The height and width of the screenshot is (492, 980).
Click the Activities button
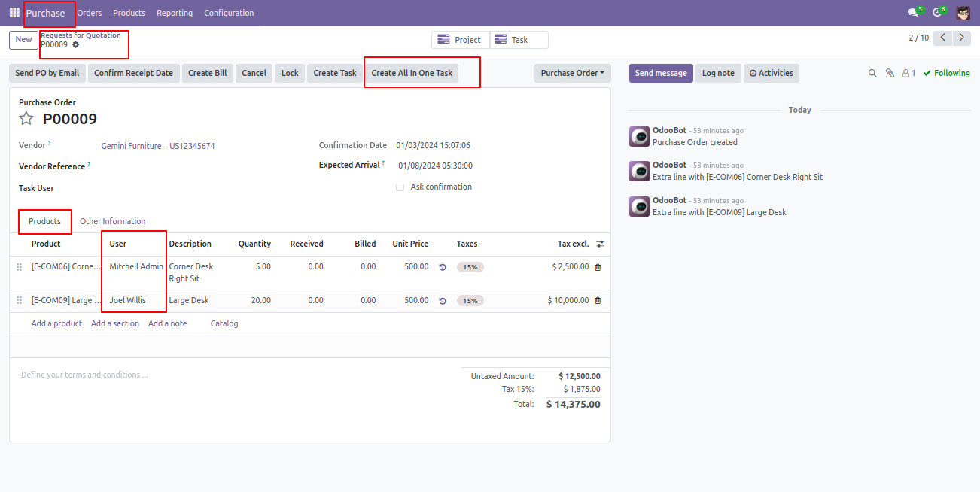(772, 73)
